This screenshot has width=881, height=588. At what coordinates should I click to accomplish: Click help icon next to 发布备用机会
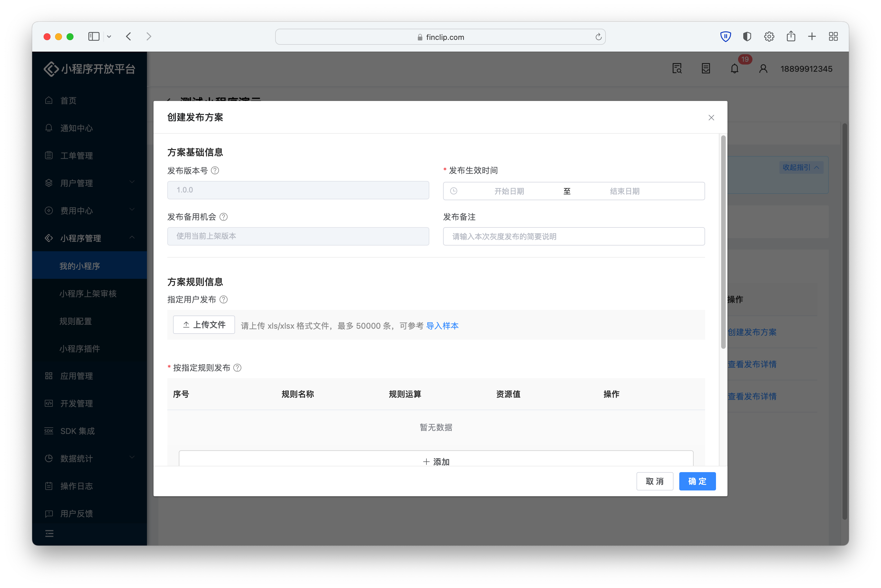[224, 217]
